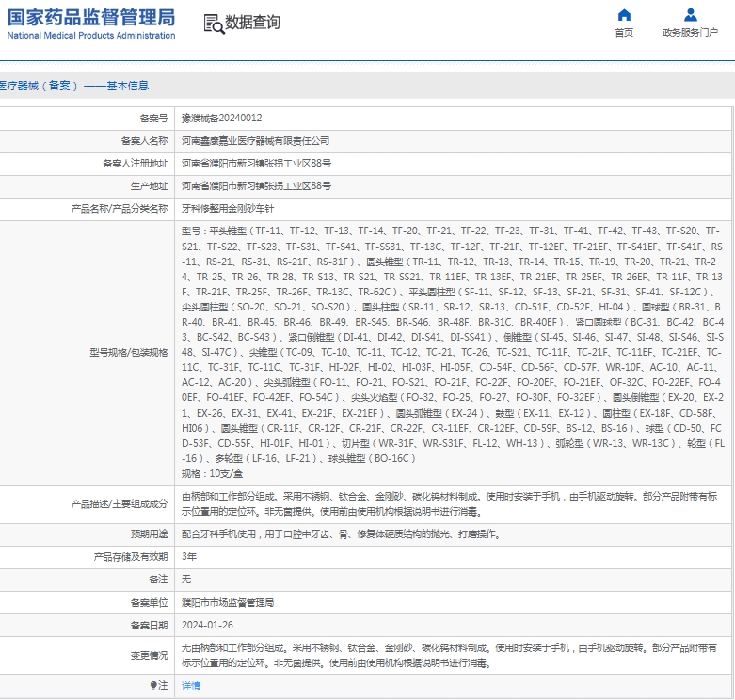Click the 数据查询 heading
Image resolution: width=735 pixels, height=700 pixels.
pos(252,23)
